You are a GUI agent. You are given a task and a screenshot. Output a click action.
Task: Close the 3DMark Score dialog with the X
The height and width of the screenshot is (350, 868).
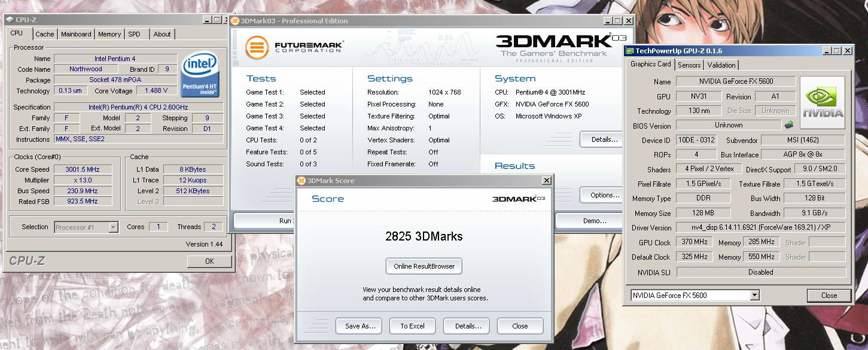tap(547, 181)
